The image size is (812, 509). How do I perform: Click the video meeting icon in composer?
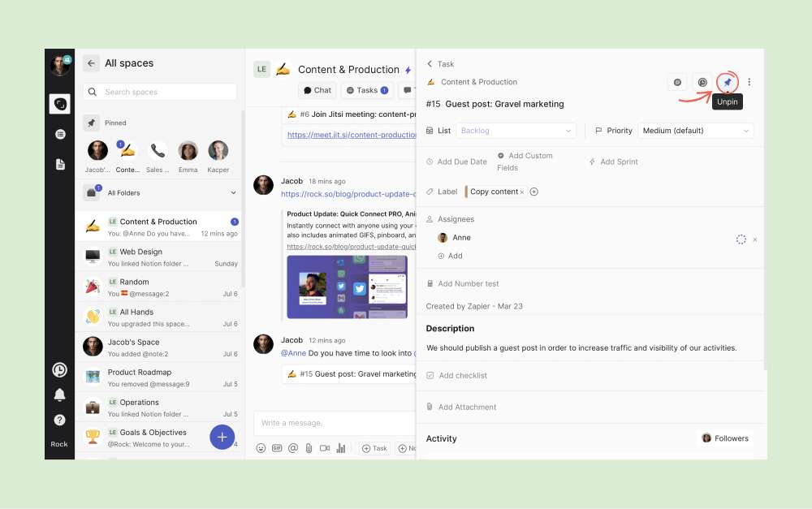[325, 448]
